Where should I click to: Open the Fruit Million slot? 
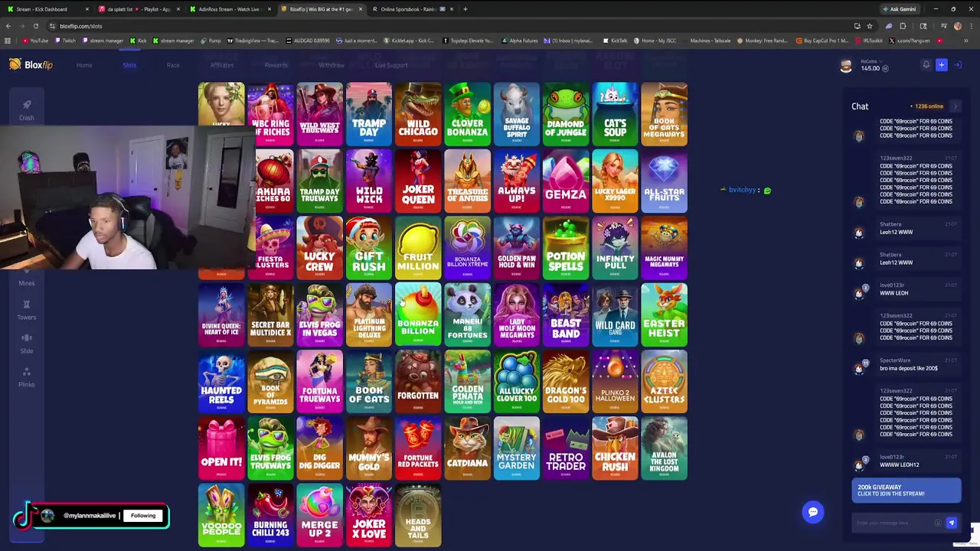pyautogui.click(x=418, y=248)
